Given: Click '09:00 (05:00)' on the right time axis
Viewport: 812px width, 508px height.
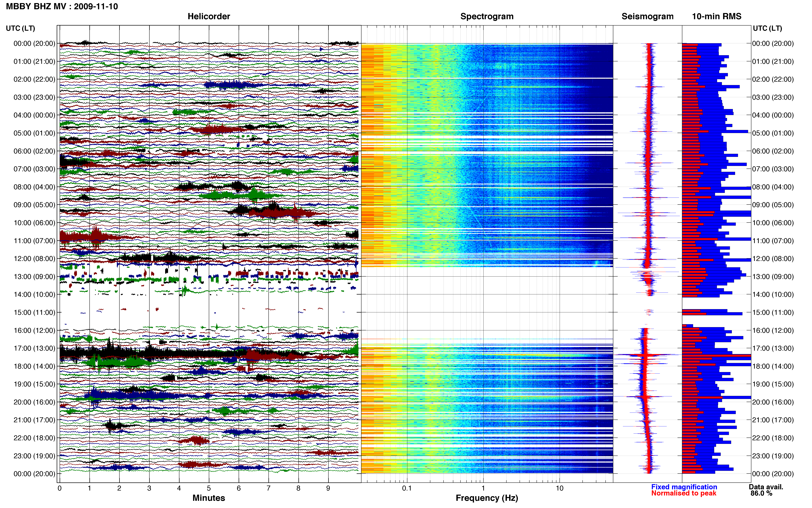Looking at the screenshot, I should tap(773, 205).
